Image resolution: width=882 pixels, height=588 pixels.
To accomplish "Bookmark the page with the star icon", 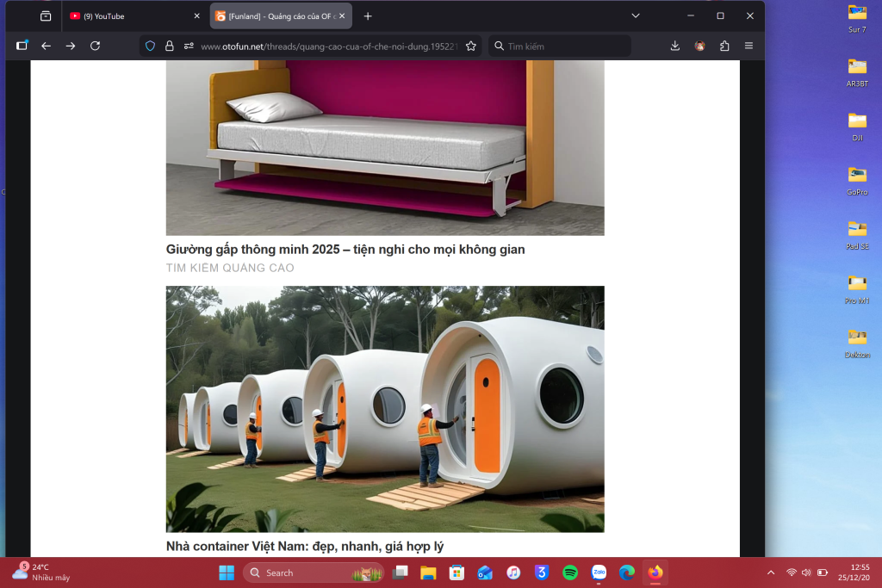I will tap(470, 46).
